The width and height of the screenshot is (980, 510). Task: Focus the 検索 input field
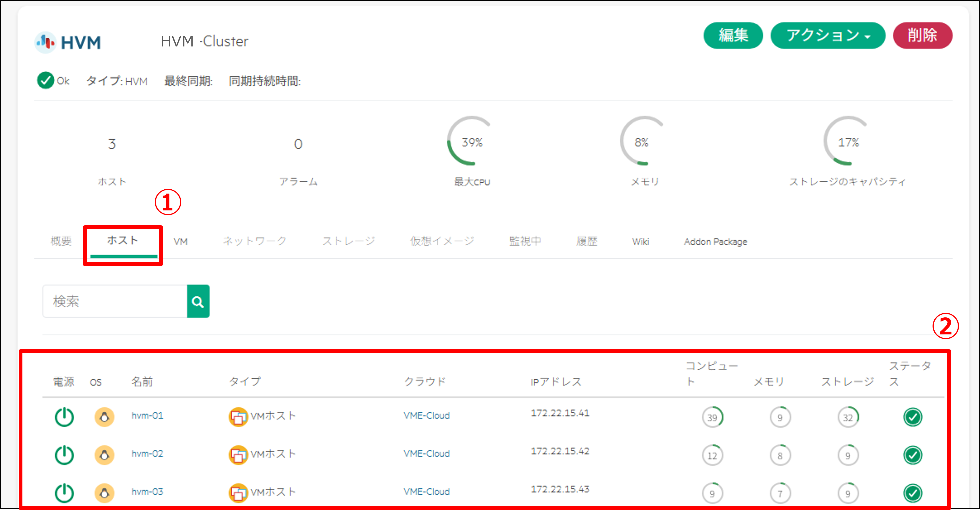(115, 301)
